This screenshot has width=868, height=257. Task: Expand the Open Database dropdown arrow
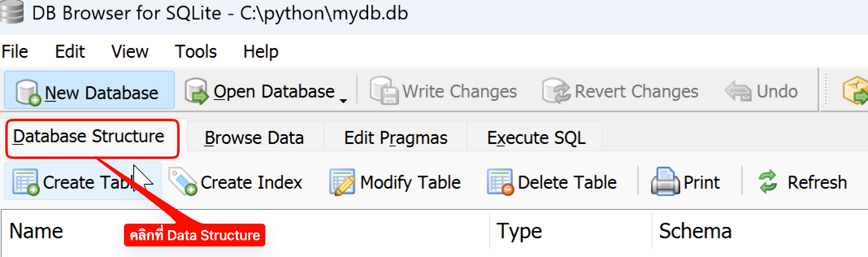coord(343,100)
